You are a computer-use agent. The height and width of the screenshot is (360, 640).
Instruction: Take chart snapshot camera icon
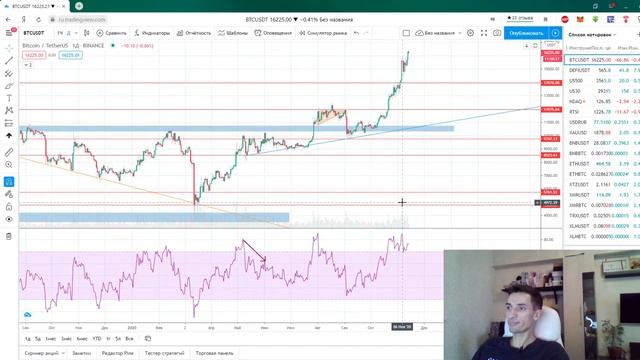click(497, 33)
